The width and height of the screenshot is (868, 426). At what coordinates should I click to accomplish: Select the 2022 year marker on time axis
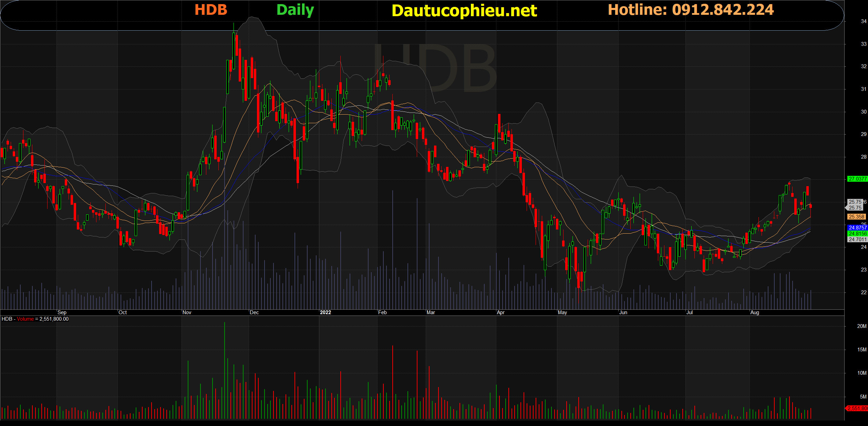pos(325,312)
